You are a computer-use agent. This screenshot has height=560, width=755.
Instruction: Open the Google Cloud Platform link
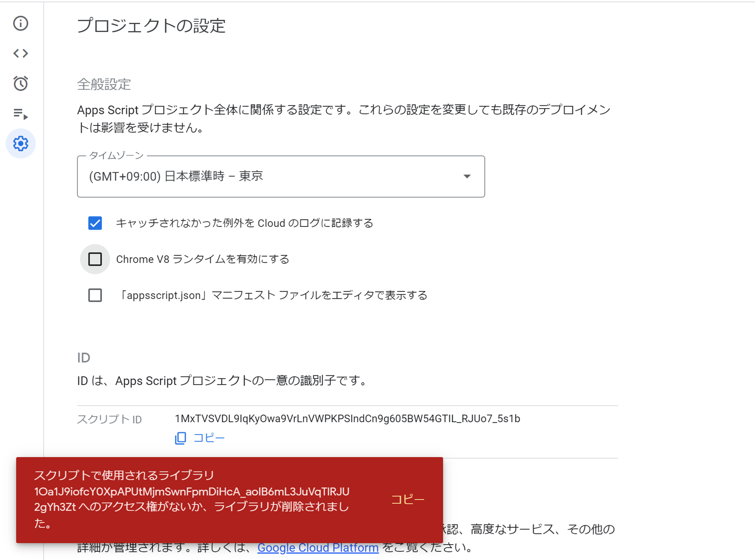click(318, 548)
